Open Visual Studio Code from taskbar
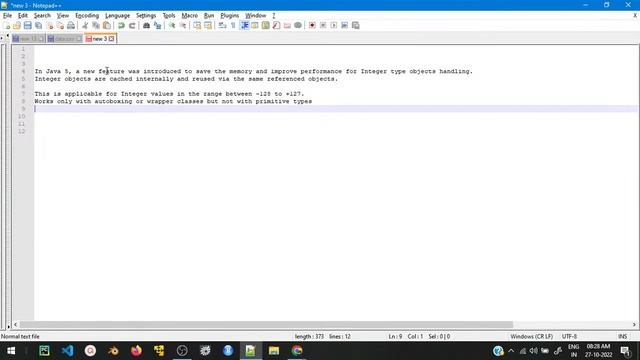The width and height of the screenshot is (640, 360). pos(67,351)
